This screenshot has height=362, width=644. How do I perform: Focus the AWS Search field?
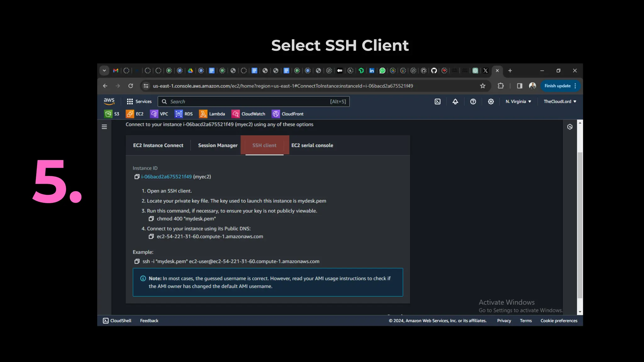coord(253,101)
